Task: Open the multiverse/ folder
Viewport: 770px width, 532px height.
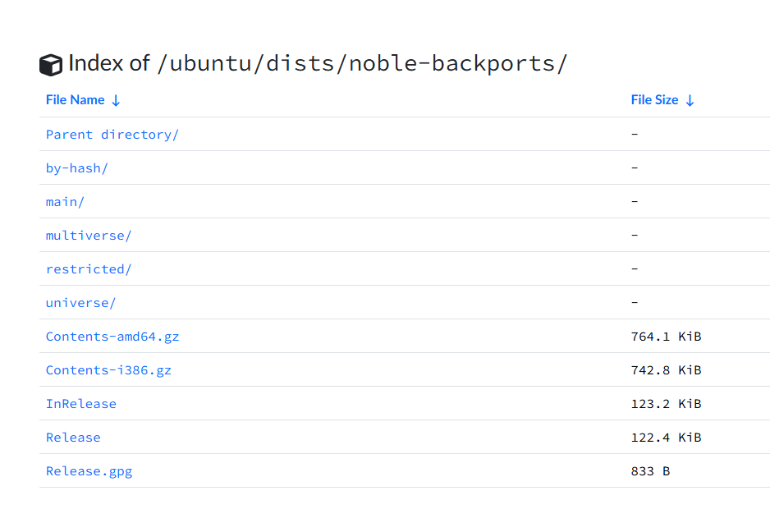Action: [89, 236]
